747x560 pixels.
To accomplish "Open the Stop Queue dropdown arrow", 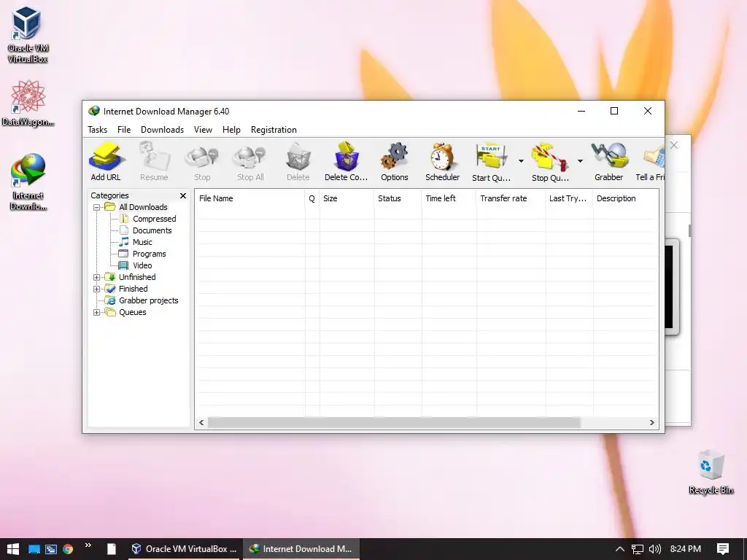I will [x=580, y=161].
